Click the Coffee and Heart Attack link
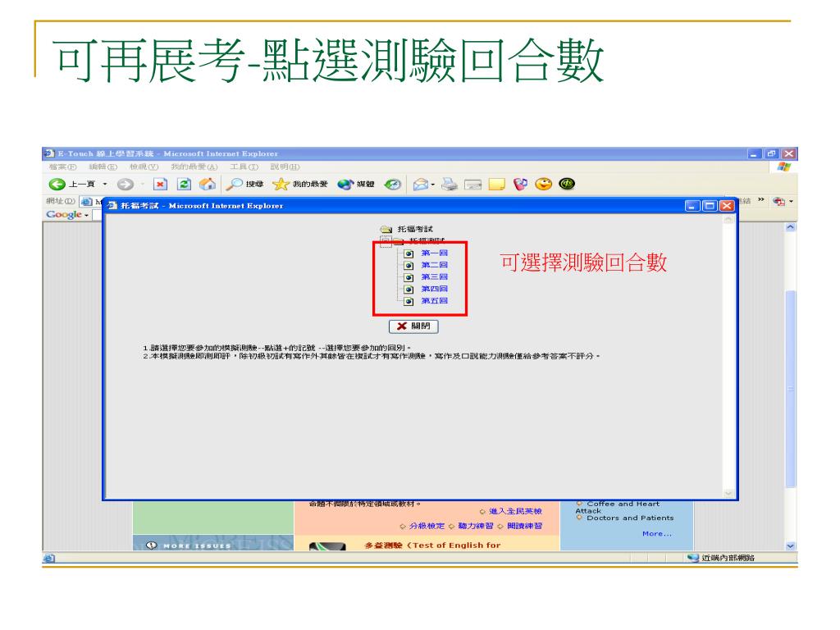 (x=618, y=507)
